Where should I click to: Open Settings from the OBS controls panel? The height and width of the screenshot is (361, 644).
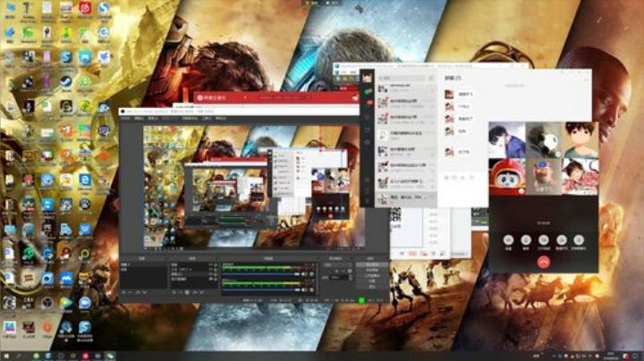click(x=371, y=281)
